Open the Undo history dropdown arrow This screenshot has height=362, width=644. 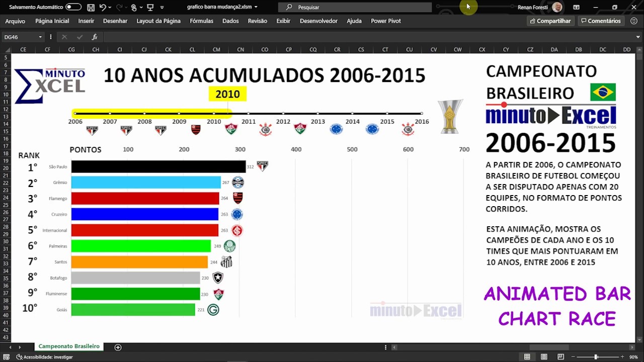pos(110,7)
